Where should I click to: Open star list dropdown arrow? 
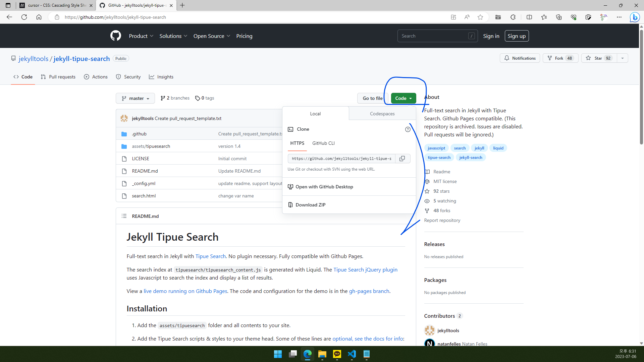pyautogui.click(x=623, y=58)
